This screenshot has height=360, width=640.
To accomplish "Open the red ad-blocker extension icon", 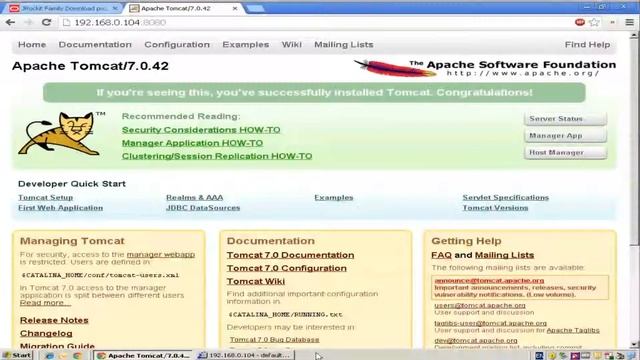I will tap(580, 22).
